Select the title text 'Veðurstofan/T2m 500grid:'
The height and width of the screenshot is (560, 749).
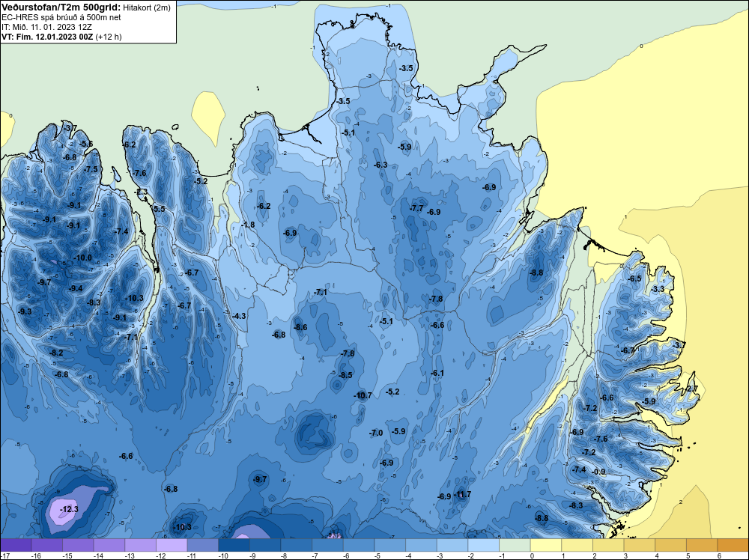coord(61,7)
